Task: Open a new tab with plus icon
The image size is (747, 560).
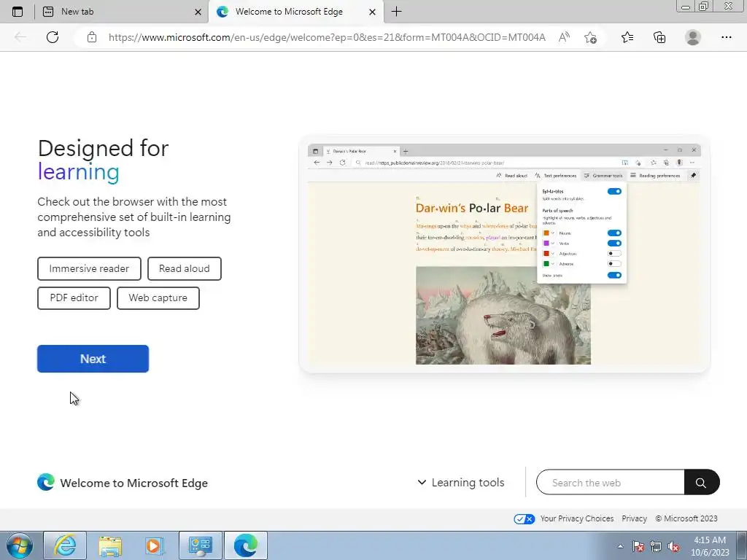Action: point(396,12)
